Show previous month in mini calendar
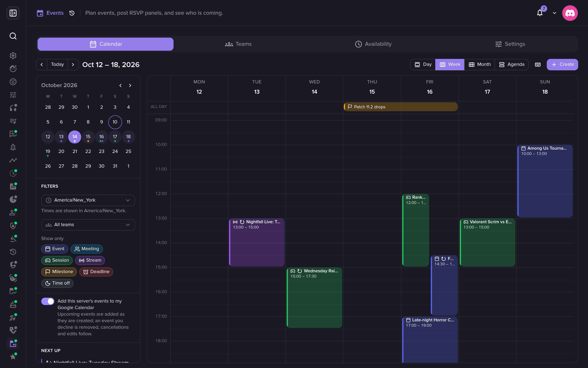Viewport: 588px width, 368px height. click(120, 85)
